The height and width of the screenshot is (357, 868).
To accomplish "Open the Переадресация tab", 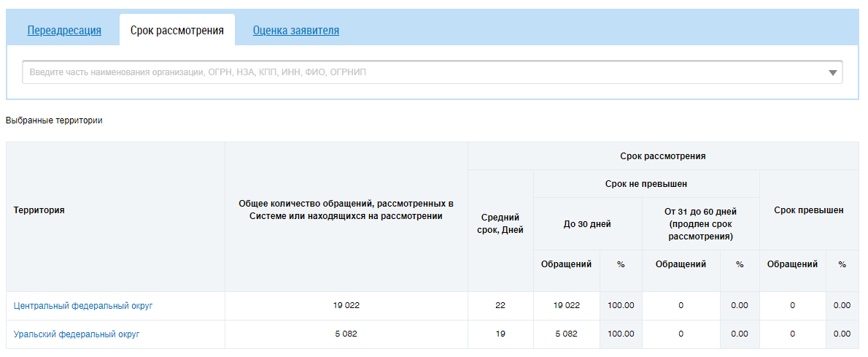I will tap(64, 31).
